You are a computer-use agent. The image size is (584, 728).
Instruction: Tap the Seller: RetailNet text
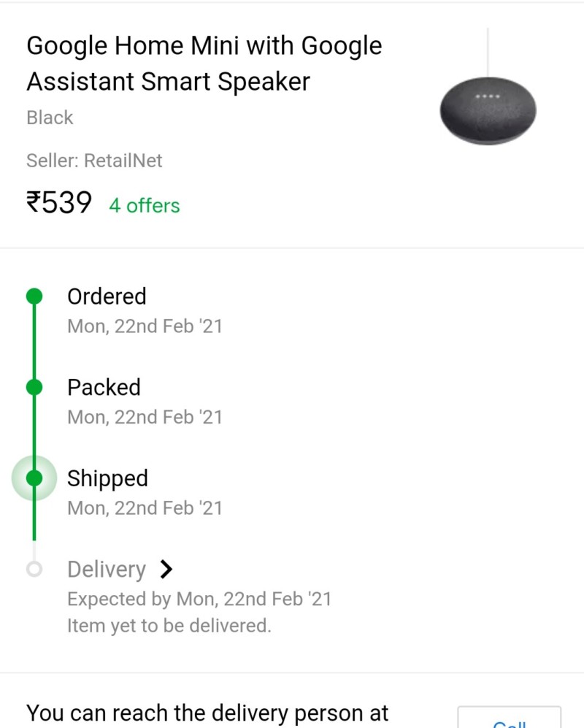(94, 161)
